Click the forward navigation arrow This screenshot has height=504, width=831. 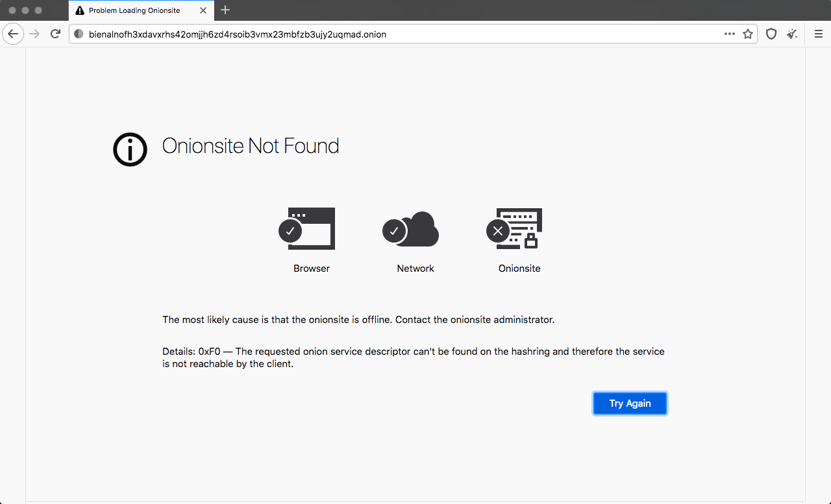tap(34, 34)
